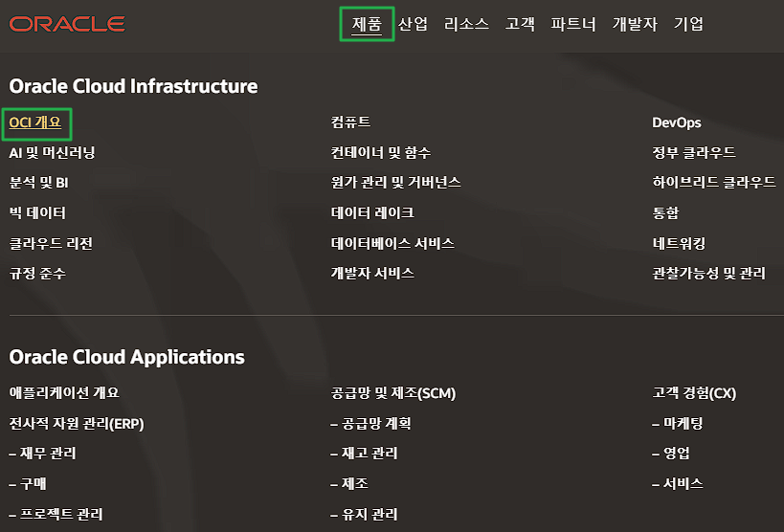Open 프로젝트 관리 link

(x=56, y=514)
